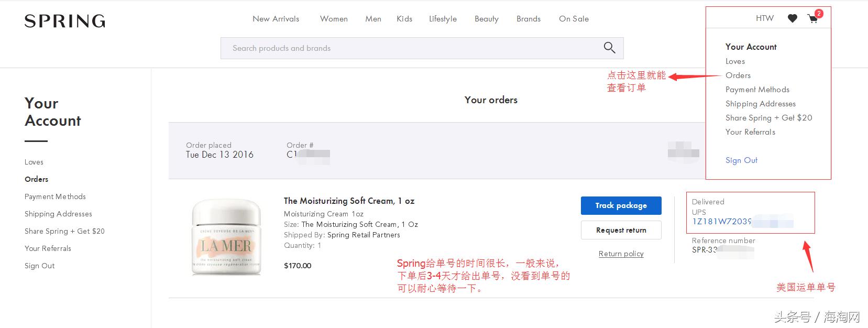
Task: Open the Moisturizing Soft Cream product title
Action: coord(349,201)
